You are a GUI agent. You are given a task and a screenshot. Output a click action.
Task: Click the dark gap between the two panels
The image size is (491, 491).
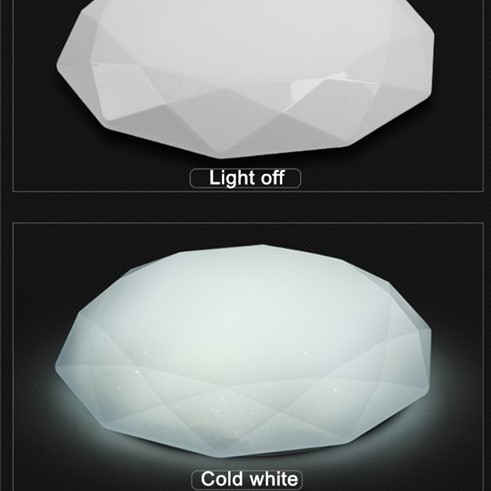[x=245, y=207]
